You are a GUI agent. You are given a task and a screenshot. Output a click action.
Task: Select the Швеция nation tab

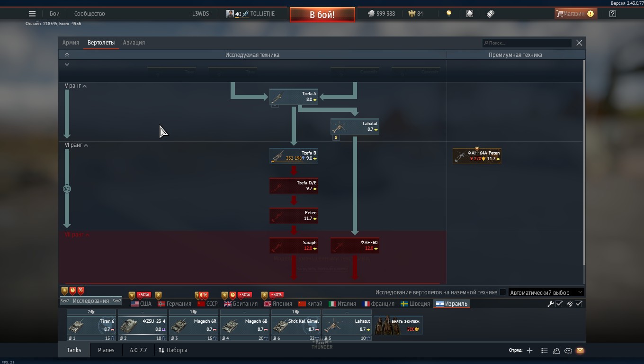tap(415, 304)
